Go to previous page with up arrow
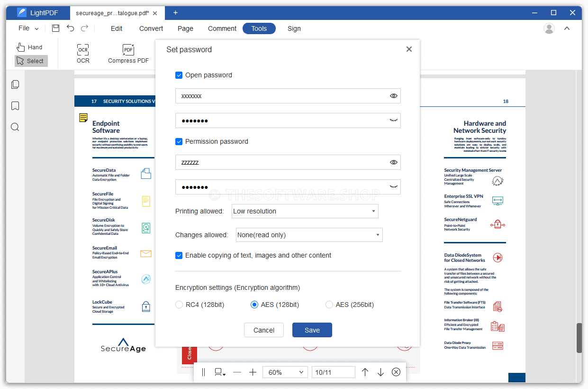588x389 pixels. (x=365, y=372)
